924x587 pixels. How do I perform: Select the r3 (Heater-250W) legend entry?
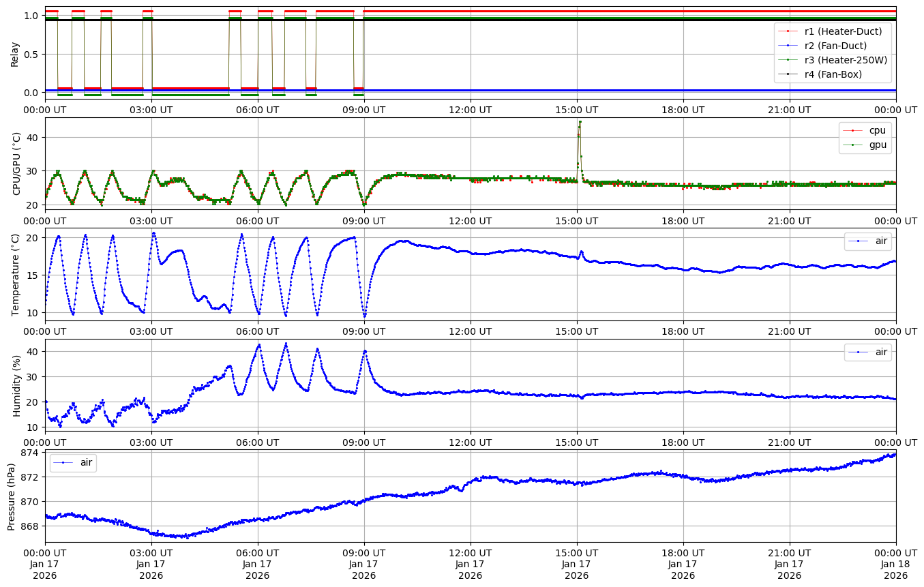click(846, 60)
